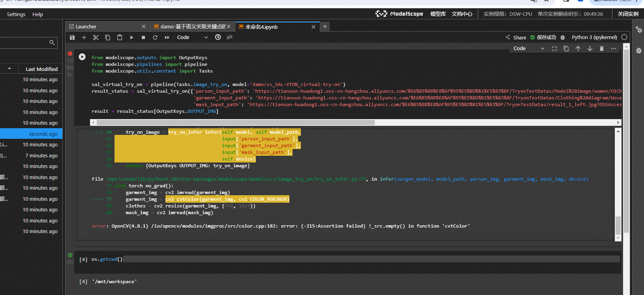Restart the kernel using the refresh icon
This screenshot has width=644, height=295.
[155, 37]
